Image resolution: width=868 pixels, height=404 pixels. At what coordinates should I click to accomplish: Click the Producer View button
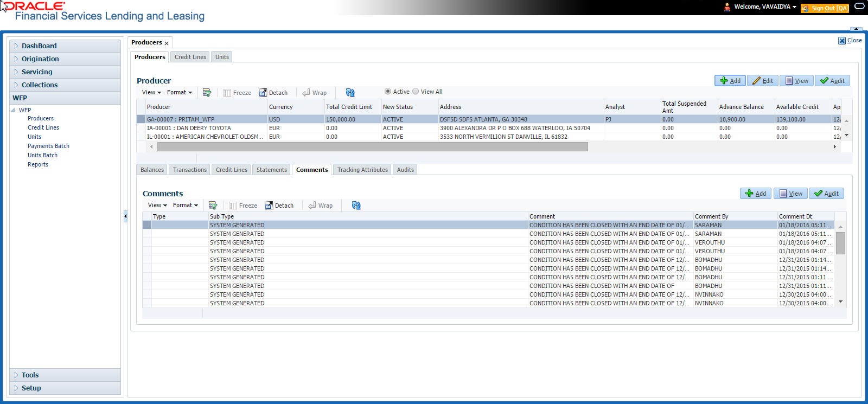797,81
